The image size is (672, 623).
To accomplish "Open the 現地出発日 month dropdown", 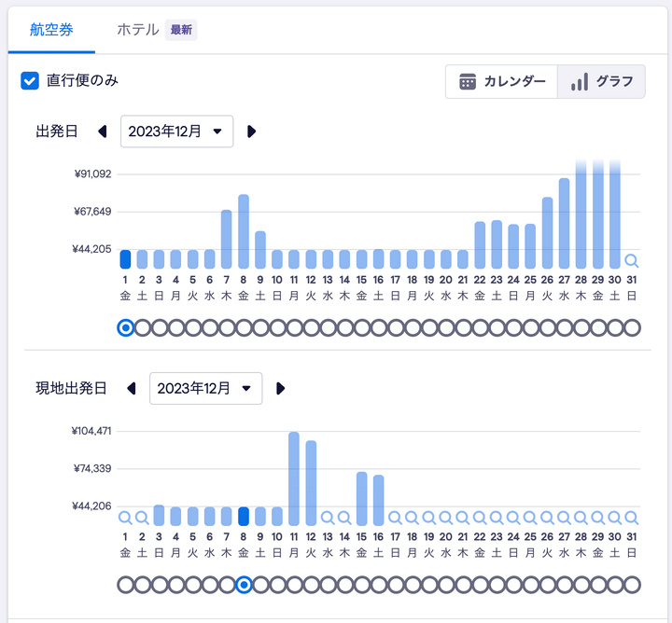I will [205, 388].
